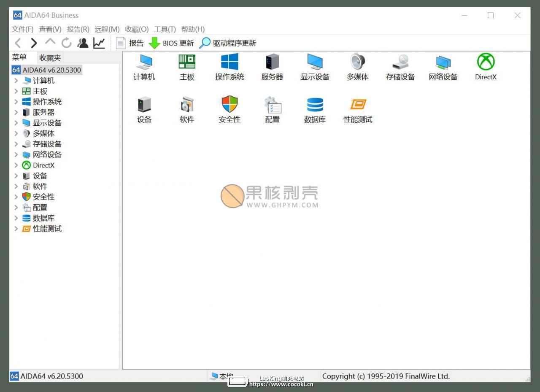Image resolution: width=540 pixels, height=392 pixels.
Task: Select AIDA64 v6.20.5300 root tree item
Action: (46, 70)
